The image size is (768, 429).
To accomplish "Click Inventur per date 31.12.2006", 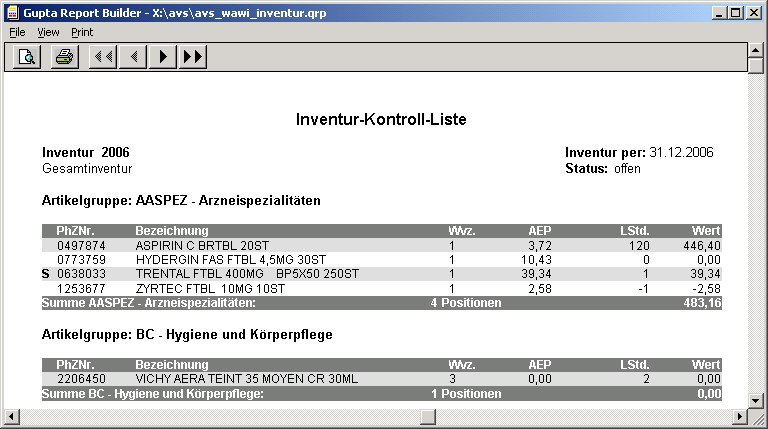I will [681, 152].
